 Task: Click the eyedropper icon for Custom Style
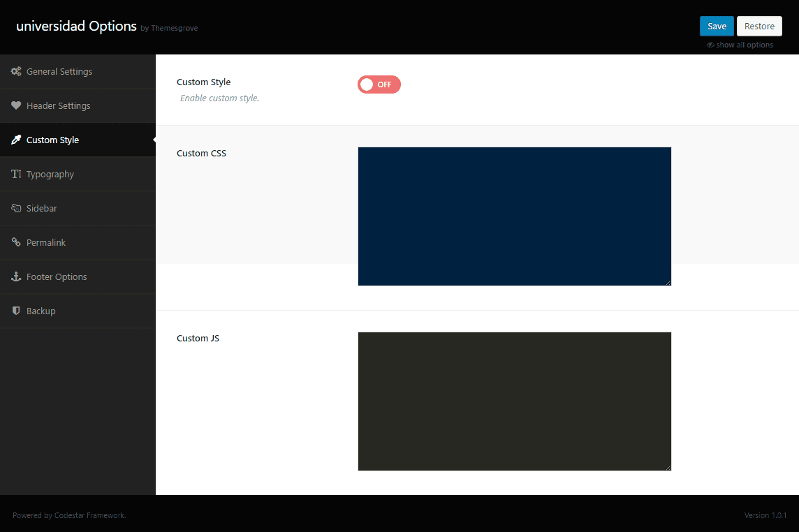(x=16, y=140)
